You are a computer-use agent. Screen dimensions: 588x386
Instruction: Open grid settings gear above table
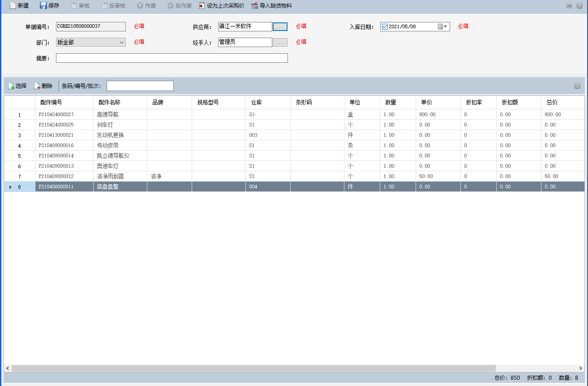point(577,86)
